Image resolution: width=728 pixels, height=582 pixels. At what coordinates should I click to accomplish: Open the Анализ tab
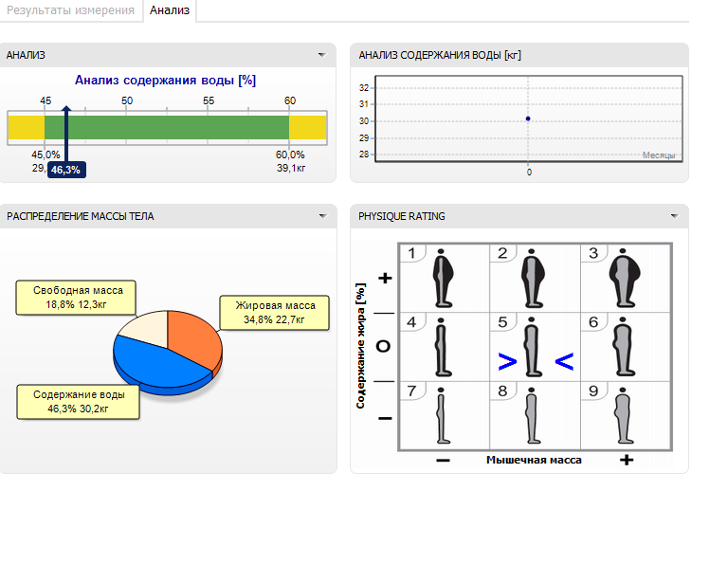pyautogui.click(x=171, y=10)
